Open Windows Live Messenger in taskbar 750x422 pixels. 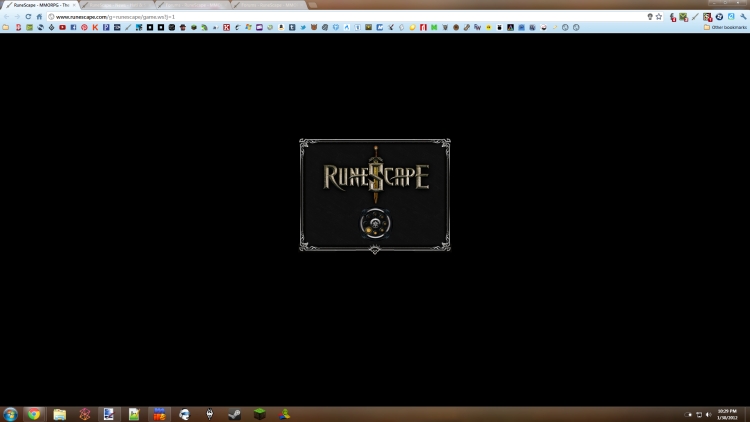coord(285,414)
